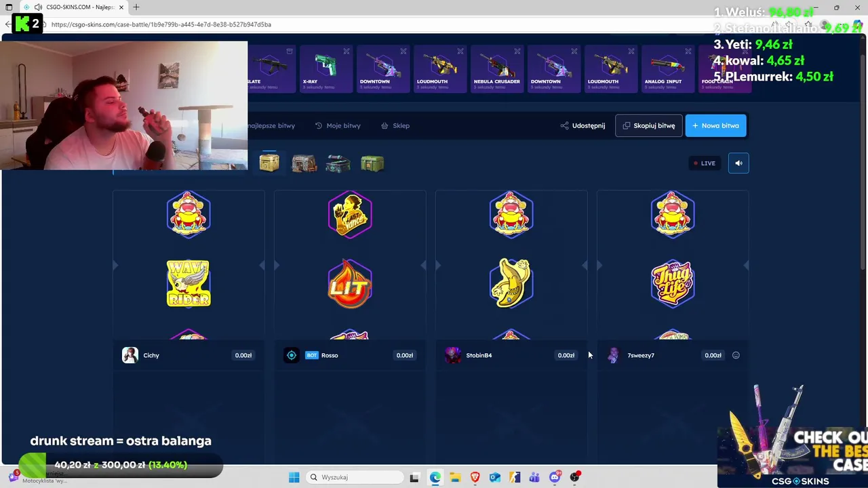Click the Thug Life sticker
Viewport: 868px width, 488px height.
pos(673,283)
